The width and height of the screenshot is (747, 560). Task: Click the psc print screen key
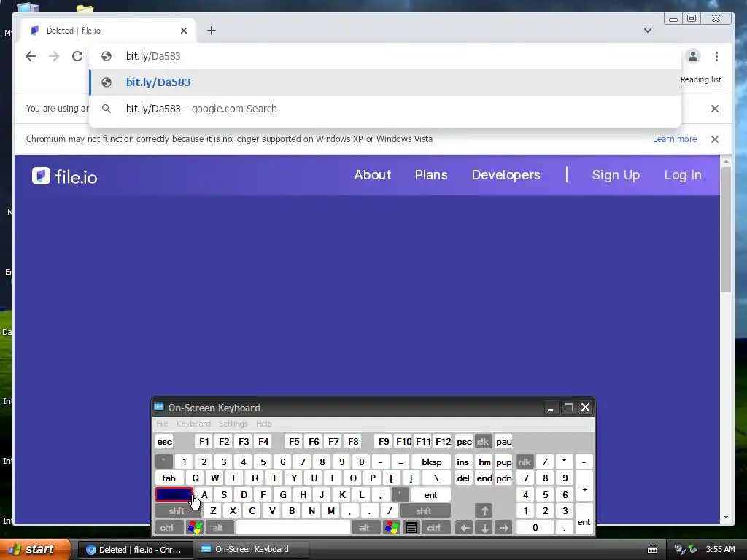pos(464,442)
